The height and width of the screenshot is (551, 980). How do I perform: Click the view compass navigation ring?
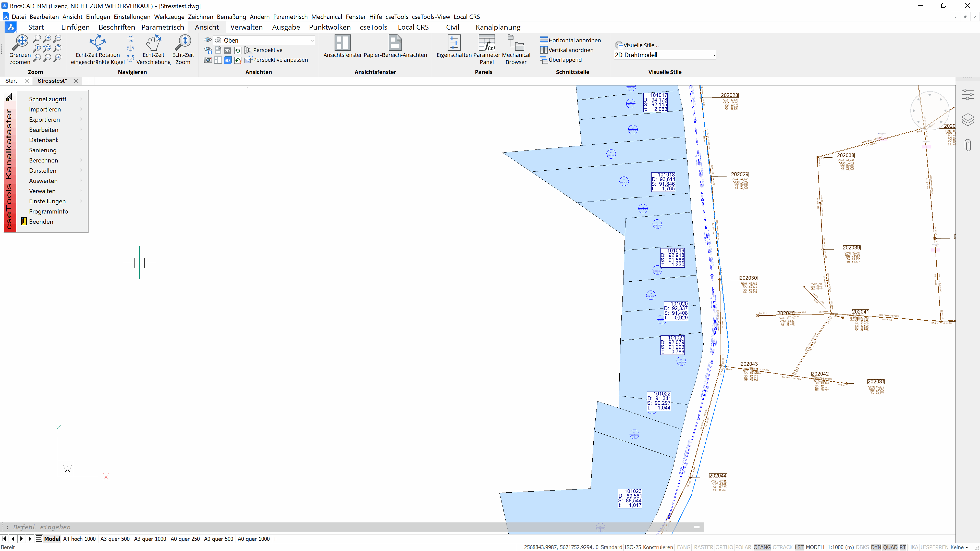point(929,110)
